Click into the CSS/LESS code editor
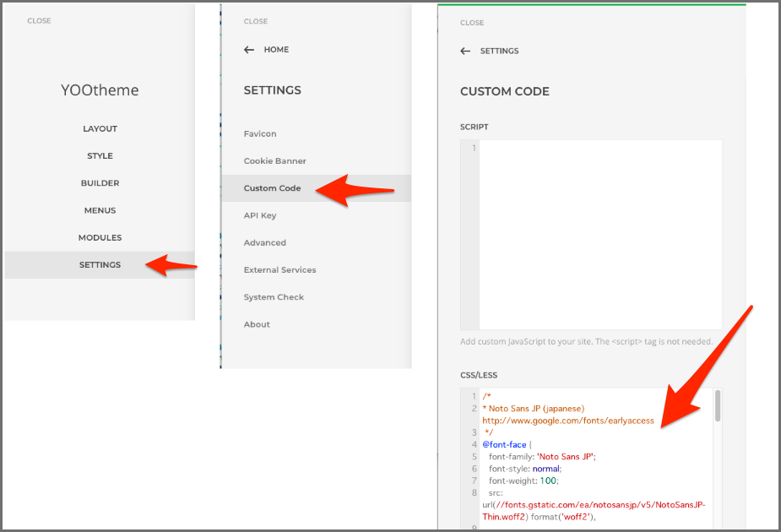This screenshot has height=532, width=781. coord(591,473)
